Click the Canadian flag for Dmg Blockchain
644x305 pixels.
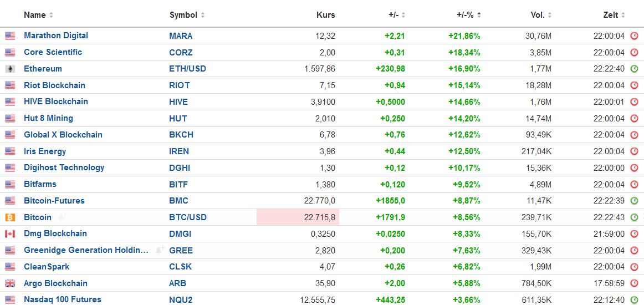pyautogui.click(x=10, y=234)
